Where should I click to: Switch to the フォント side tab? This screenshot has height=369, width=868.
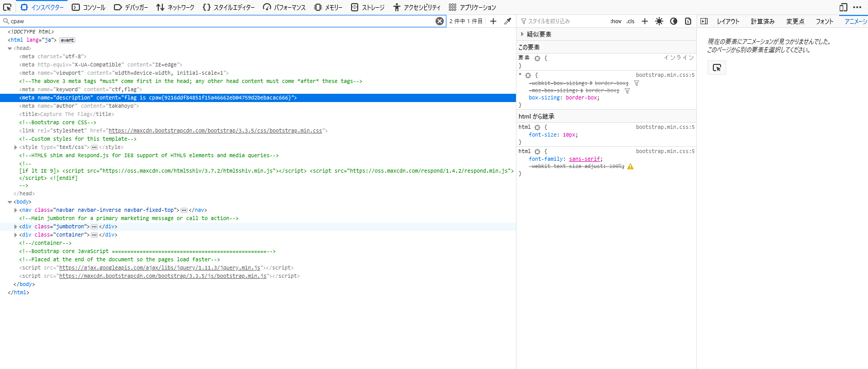tap(824, 21)
